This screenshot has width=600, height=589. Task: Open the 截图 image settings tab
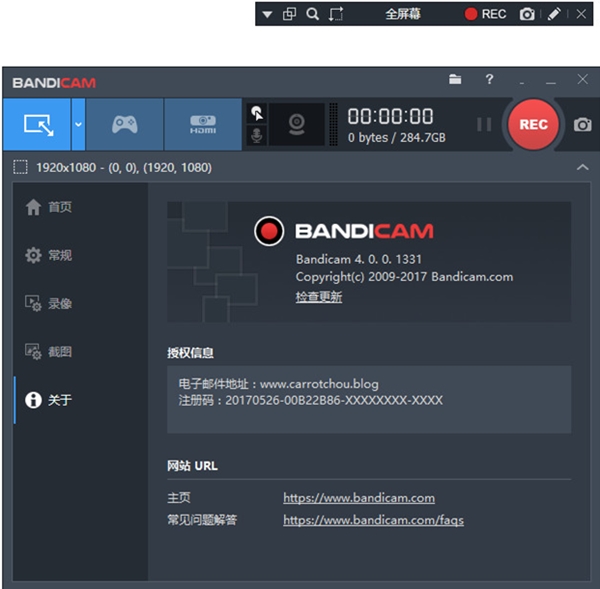pos(81,352)
